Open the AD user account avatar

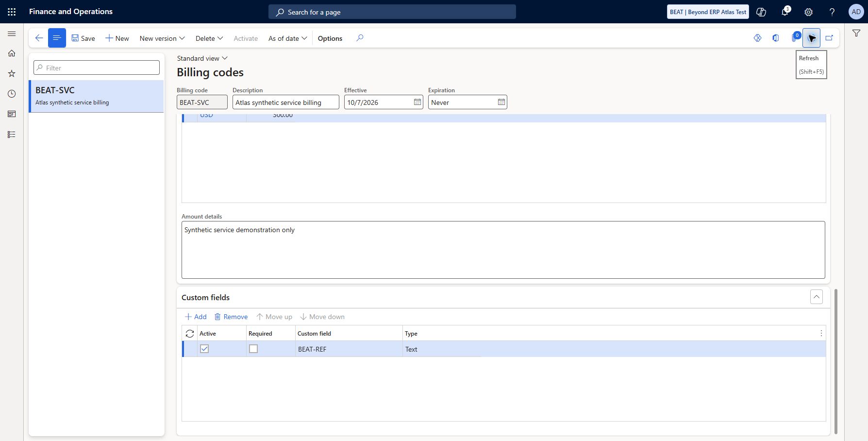point(856,12)
